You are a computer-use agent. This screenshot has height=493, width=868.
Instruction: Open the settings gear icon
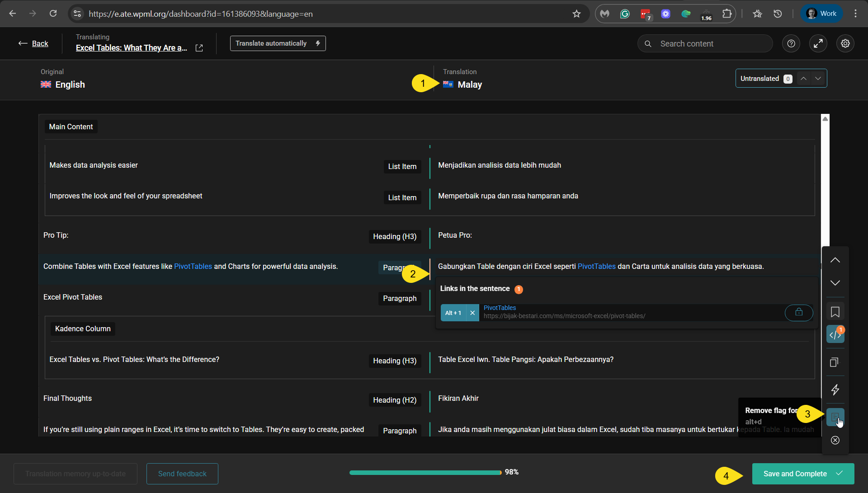pyautogui.click(x=845, y=44)
